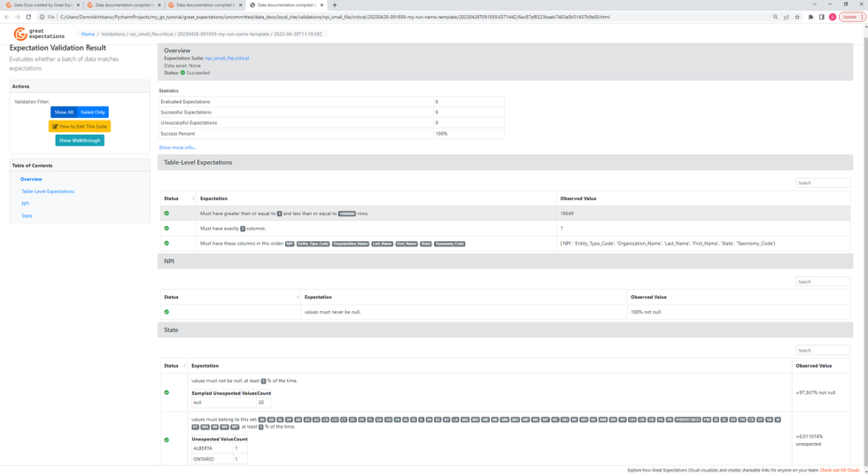868x474 pixels.
Task: Click the Great Expectations logo
Action: [x=38, y=34]
